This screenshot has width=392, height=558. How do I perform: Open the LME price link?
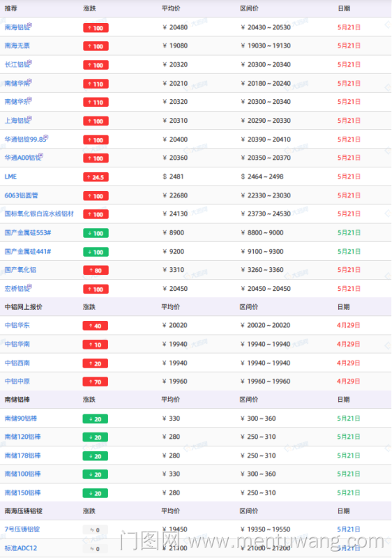[x=10, y=177]
